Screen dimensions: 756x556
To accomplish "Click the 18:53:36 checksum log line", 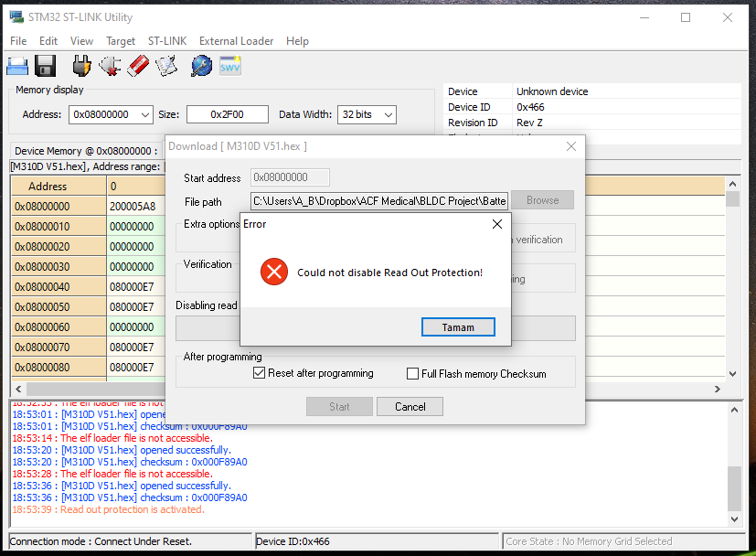I will point(130,497).
